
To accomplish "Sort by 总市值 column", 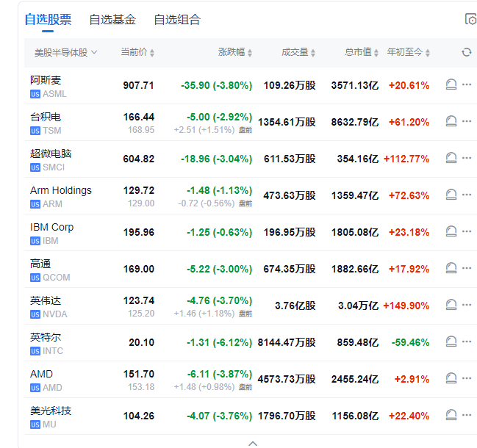I will pos(362,52).
